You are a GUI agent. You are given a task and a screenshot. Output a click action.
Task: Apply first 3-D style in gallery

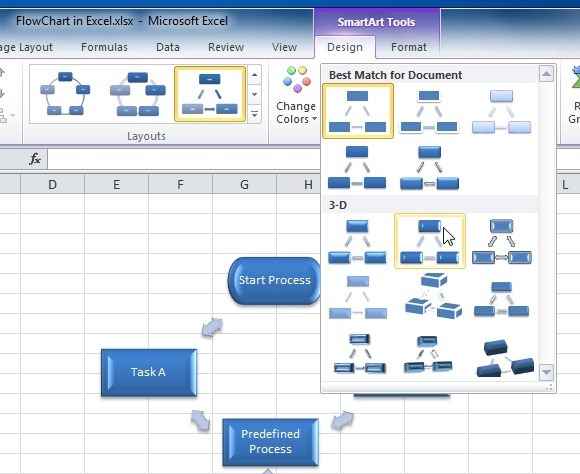tap(357, 241)
